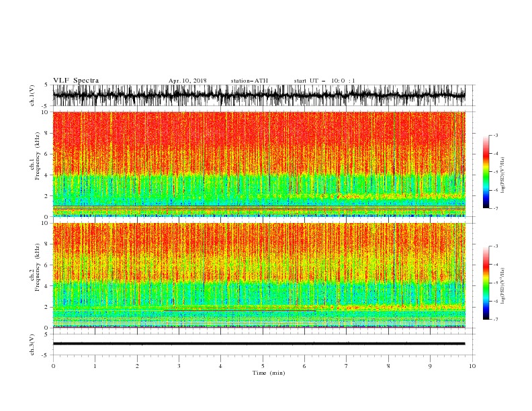Click the "5" tick of ch.1(V) axis
The height and width of the screenshot is (411, 532).
47,85
